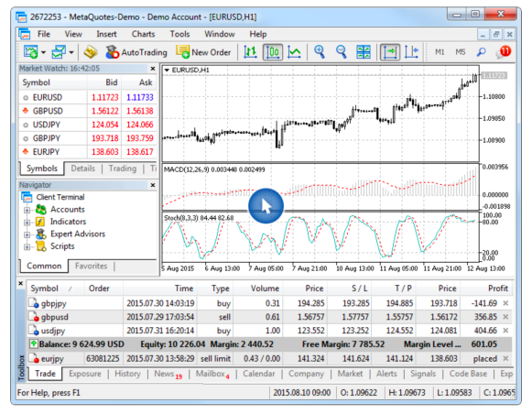Tile chart windows icon
Image resolution: width=532 pixels, height=414 pixels.
coord(364,52)
